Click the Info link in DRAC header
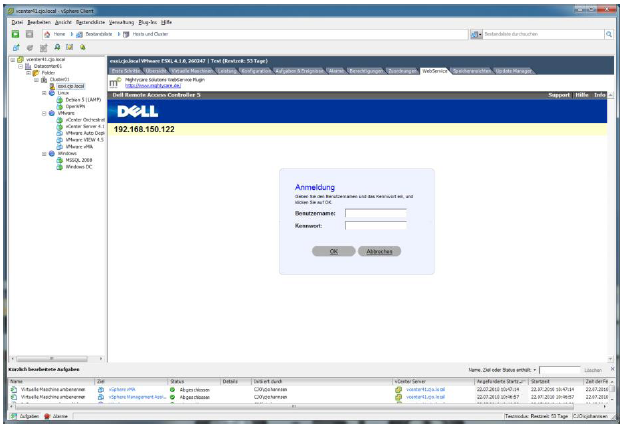The image size is (623, 427). click(x=600, y=95)
